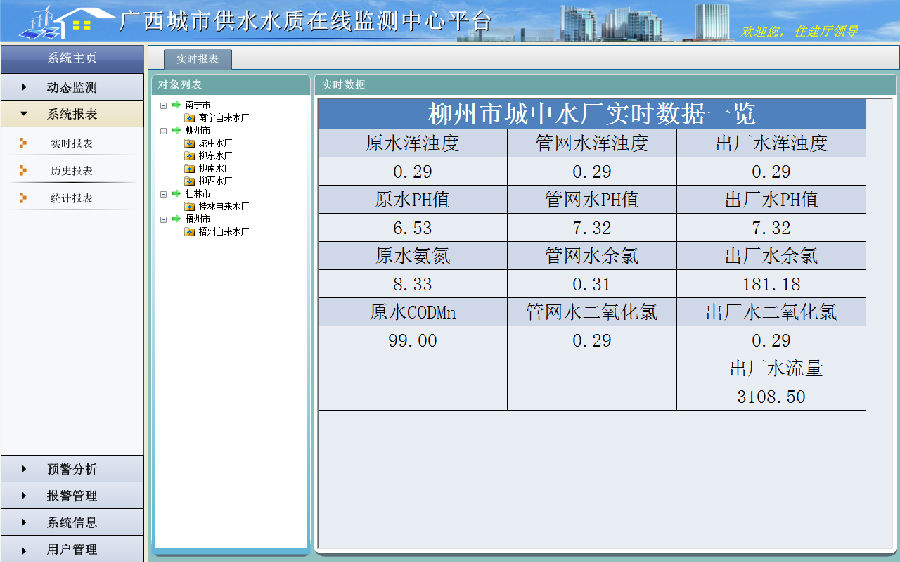
Task: Go to 系统主页 in the sidebar header
Action: 72,58
